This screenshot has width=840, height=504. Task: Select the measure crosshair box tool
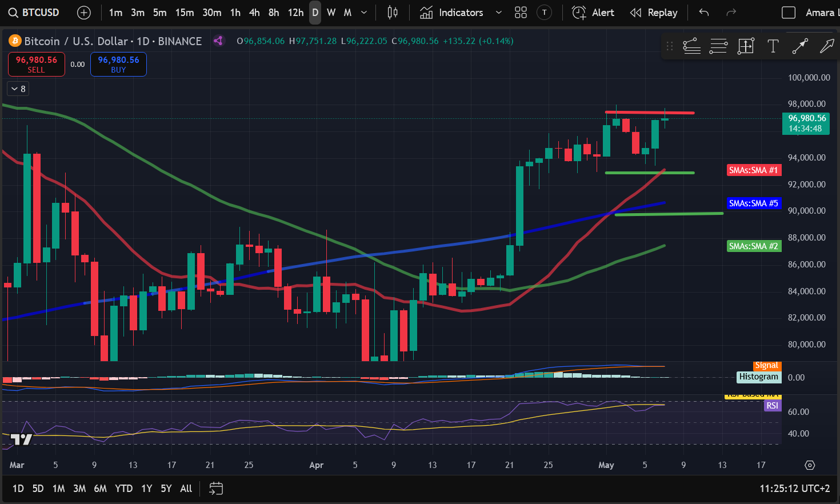click(x=746, y=46)
